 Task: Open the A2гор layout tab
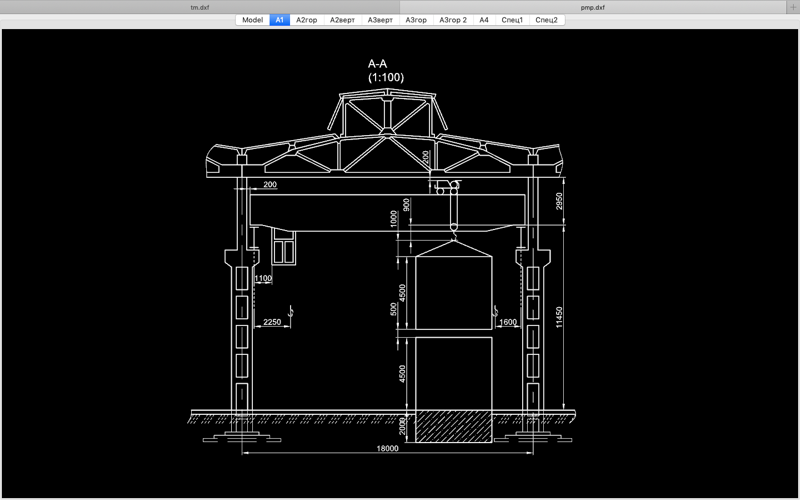point(307,20)
